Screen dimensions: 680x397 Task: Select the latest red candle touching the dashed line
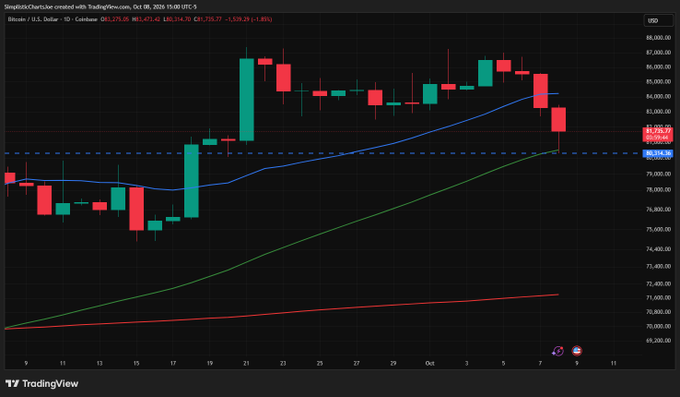[559, 120]
